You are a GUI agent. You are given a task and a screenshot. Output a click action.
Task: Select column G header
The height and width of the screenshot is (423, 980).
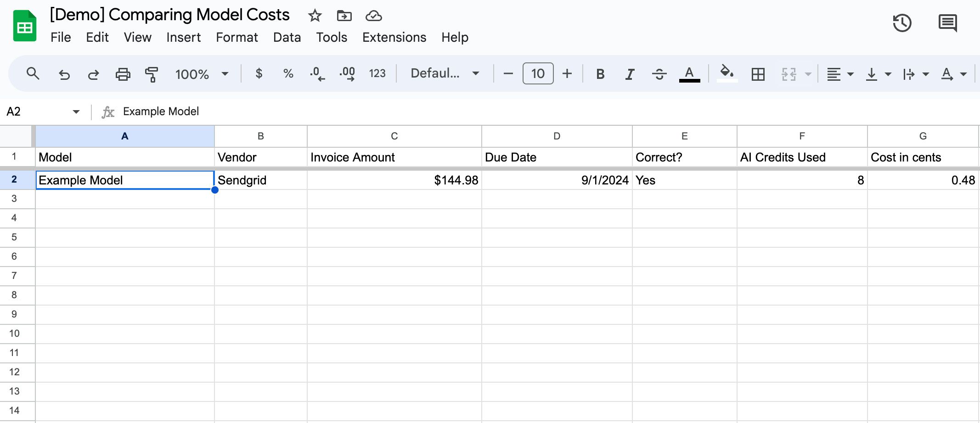point(923,136)
